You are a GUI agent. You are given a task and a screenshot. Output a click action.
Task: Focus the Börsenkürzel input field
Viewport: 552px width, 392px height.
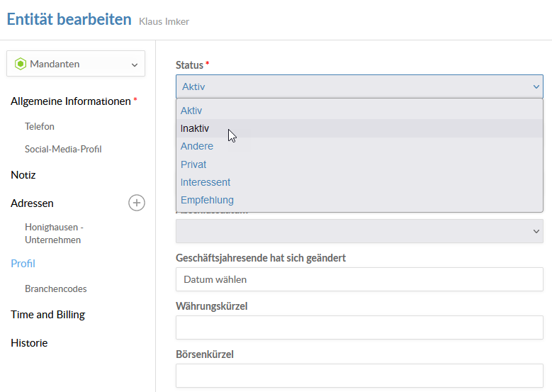(x=359, y=376)
